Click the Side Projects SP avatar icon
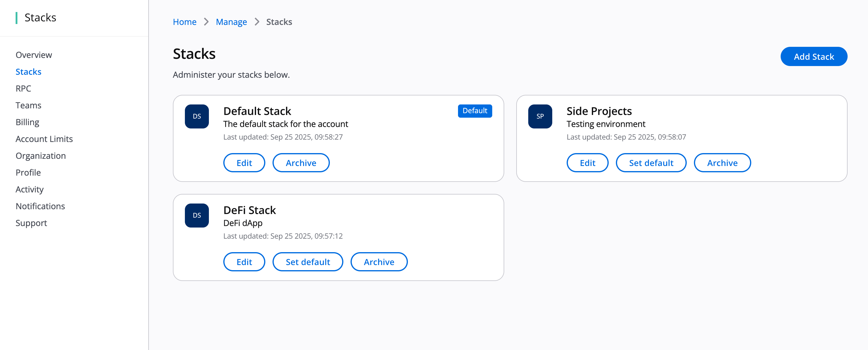 pos(540,116)
